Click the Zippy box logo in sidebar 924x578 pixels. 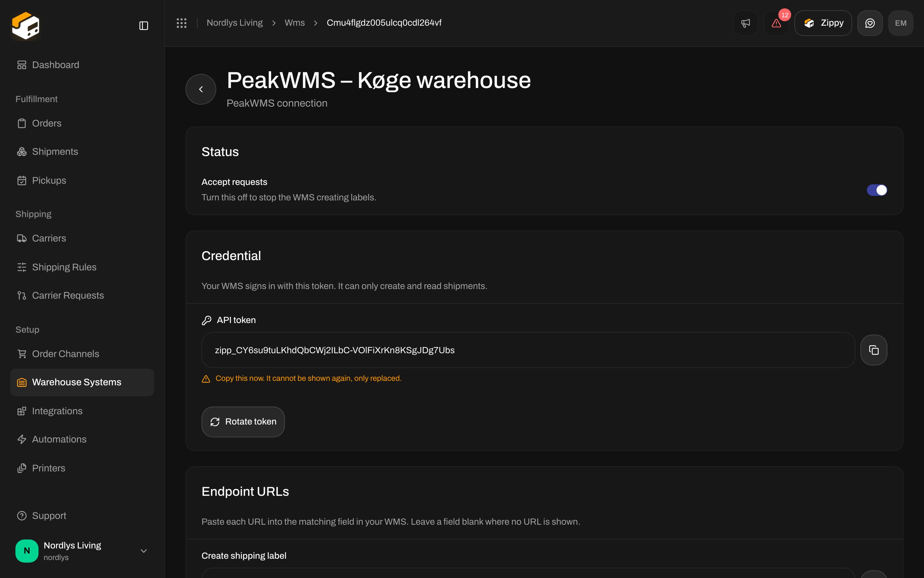point(26,25)
